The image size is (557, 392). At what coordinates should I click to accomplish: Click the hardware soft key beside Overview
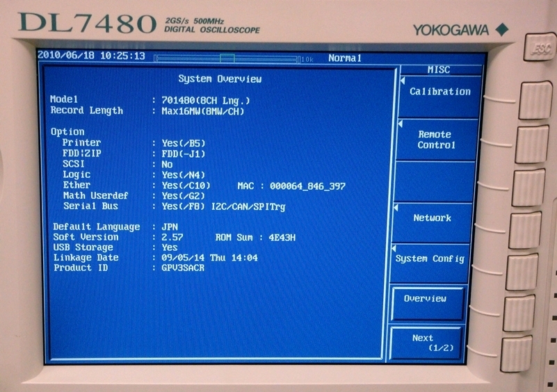click(x=519, y=313)
